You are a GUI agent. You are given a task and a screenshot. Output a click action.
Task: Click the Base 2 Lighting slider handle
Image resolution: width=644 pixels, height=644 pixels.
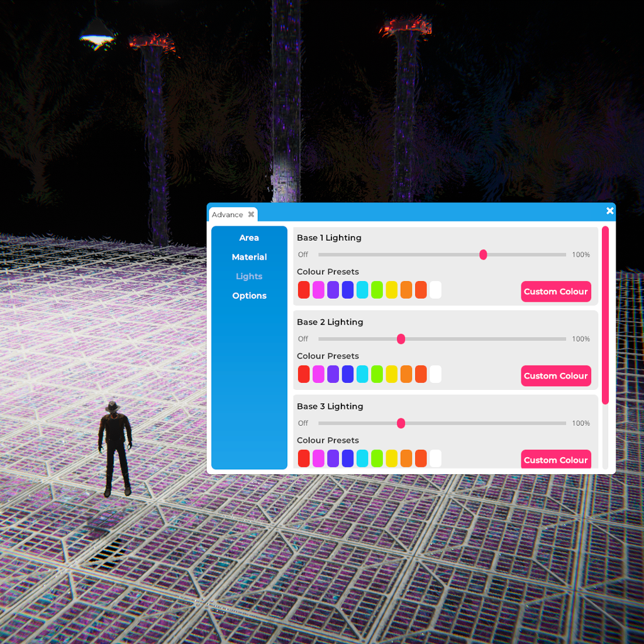(x=401, y=339)
